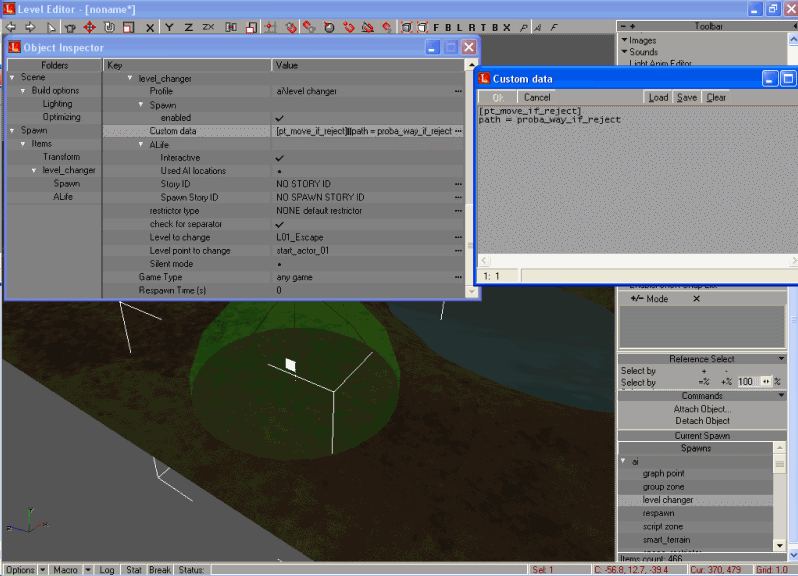Image resolution: width=798 pixels, height=576 pixels.
Task: Open ellipsis picker for Level to change
Action: pos(458,238)
